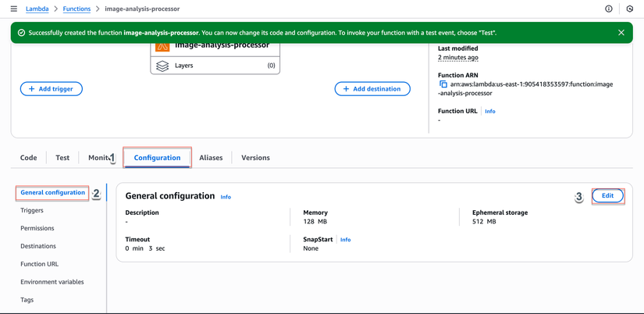Dismiss the green success banner
The image size is (644, 314).
(621, 33)
